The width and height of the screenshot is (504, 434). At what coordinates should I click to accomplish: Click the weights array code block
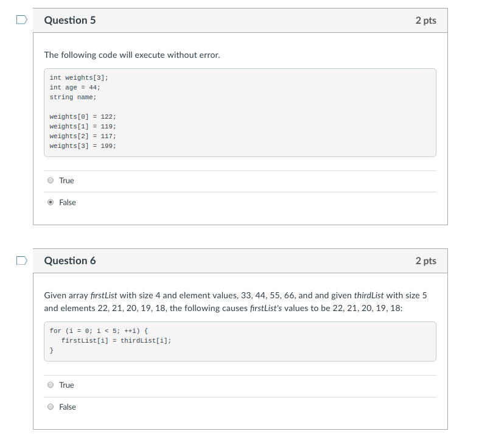[239, 113]
